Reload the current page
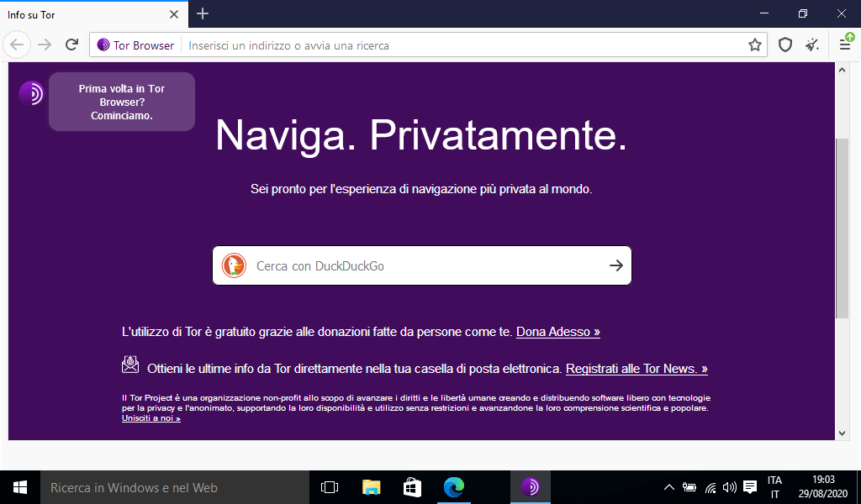The height and width of the screenshot is (504, 861). (72, 45)
